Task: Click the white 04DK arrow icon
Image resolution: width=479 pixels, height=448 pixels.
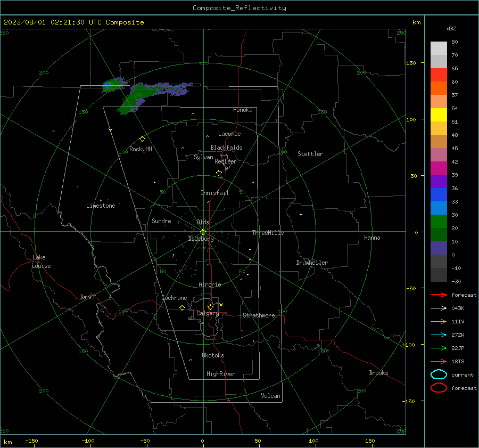Action: pyautogui.click(x=439, y=308)
